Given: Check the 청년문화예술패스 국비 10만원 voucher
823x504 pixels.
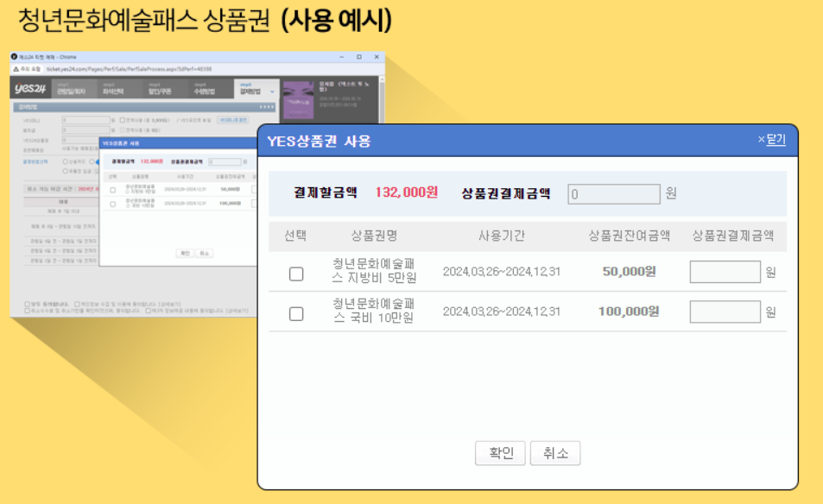Looking at the screenshot, I should click(x=296, y=313).
